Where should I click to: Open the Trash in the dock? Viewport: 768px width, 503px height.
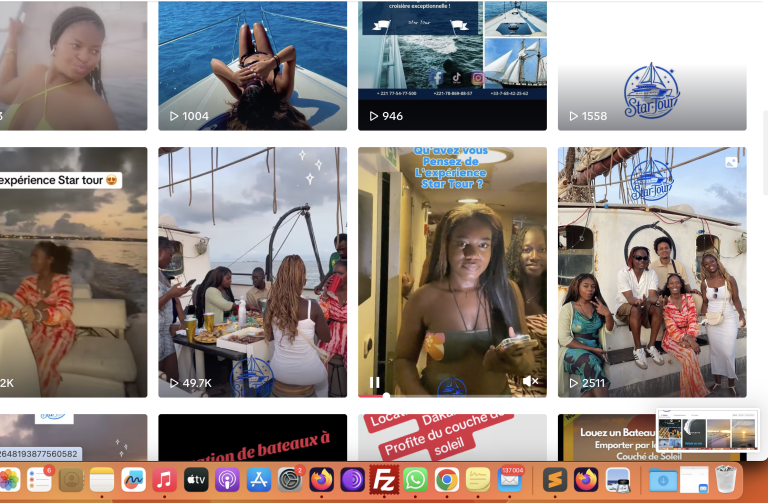click(x=726, y=480)
